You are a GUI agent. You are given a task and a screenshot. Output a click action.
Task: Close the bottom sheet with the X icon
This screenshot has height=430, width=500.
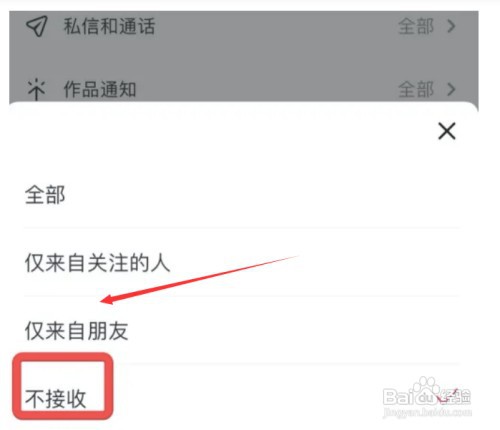click(x=447, y=131)
